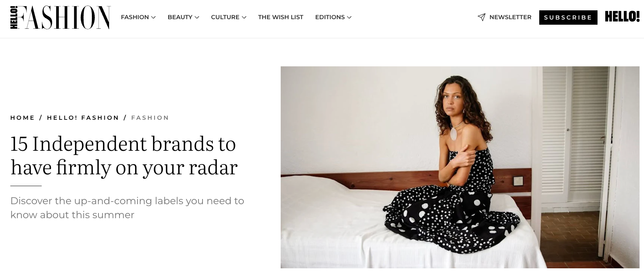The height and width of the screenshot is (272, 644).
Task: Click the Newsletter link
Action: coord(510,17)
